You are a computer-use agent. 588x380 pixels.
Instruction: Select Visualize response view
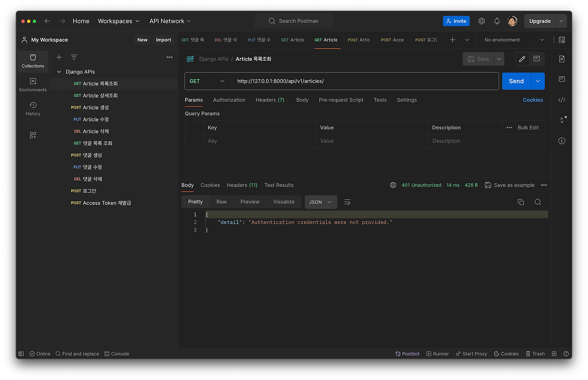(284, 202)
